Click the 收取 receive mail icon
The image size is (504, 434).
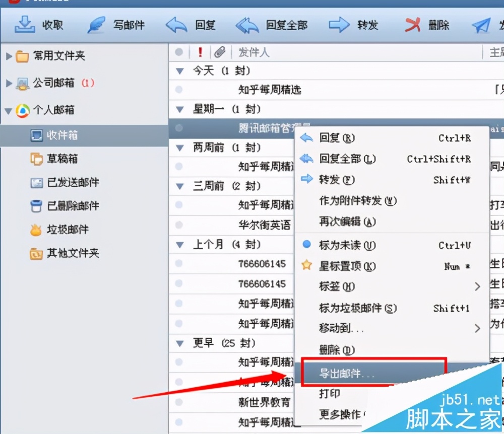[x=25, y=24]
